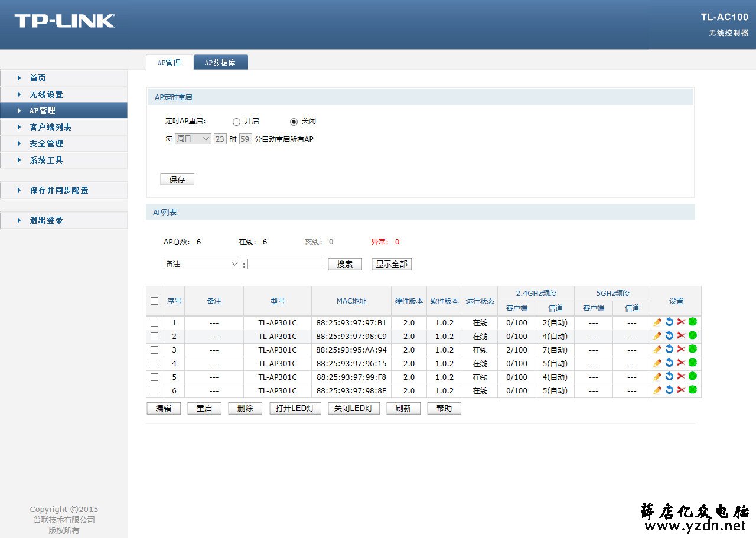This screenshot has height=538, width=756.
Task: Check the select-all checkbox in table header
Action: click(x=155, y=301)
